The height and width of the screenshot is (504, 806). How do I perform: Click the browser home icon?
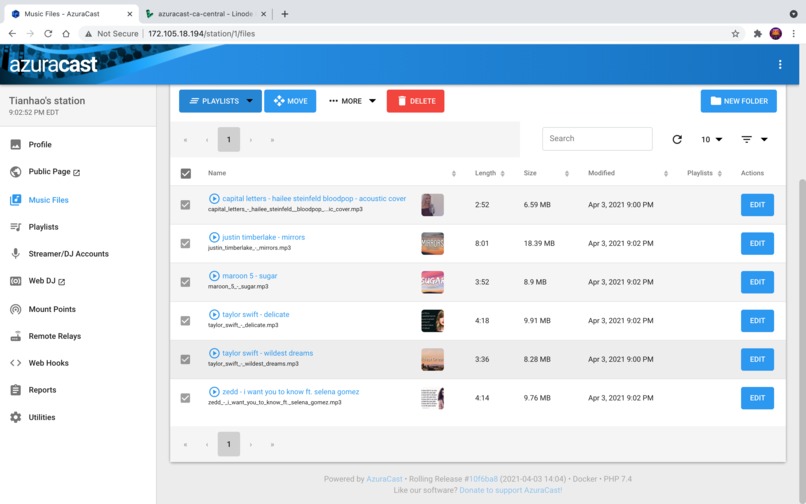coord(66,33)
